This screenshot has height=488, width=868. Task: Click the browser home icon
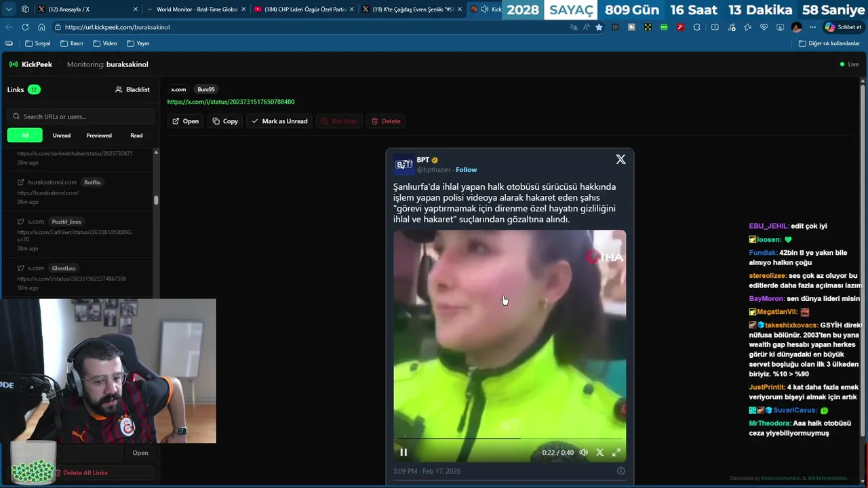point(41,27)
